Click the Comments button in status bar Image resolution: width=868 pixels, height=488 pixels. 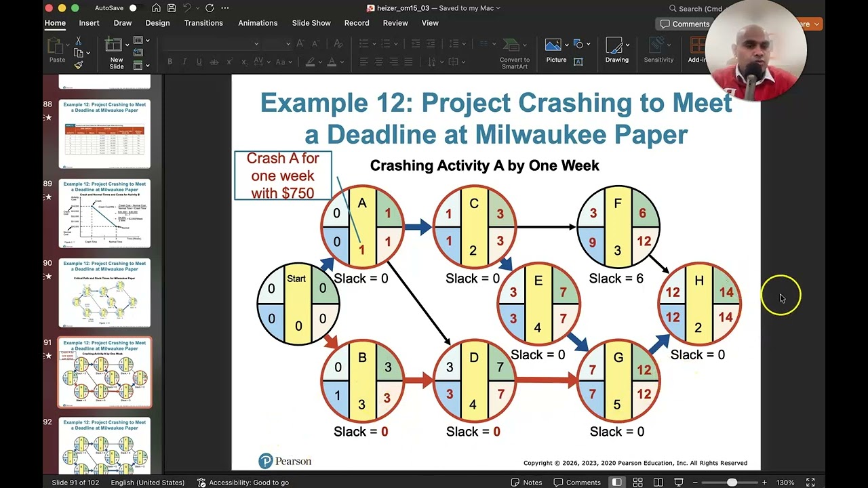[x=577, y=483]
